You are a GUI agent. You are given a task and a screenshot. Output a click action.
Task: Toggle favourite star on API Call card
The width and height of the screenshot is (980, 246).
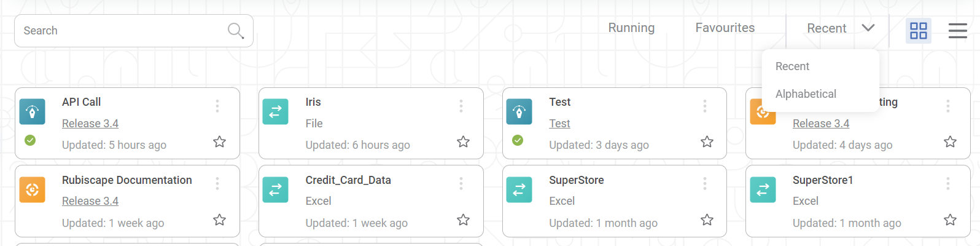pos(219,142)
